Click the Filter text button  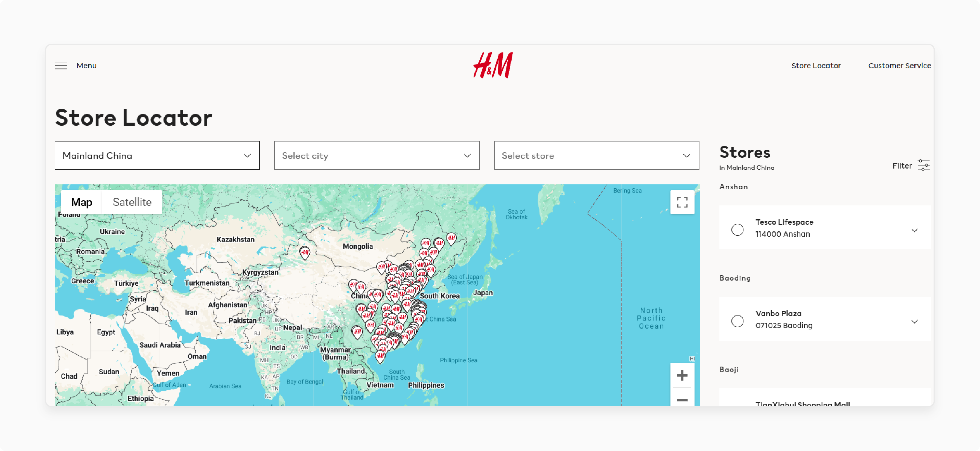[902, 166]
